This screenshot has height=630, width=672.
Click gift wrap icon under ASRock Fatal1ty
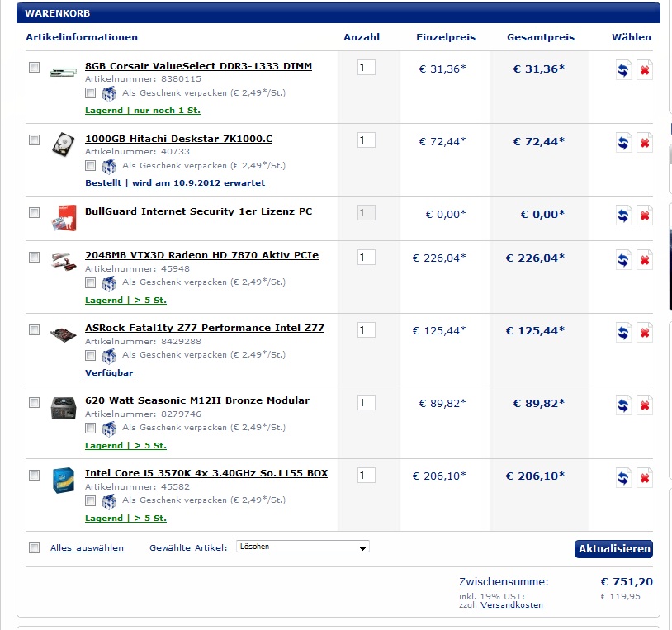(109, 355)
